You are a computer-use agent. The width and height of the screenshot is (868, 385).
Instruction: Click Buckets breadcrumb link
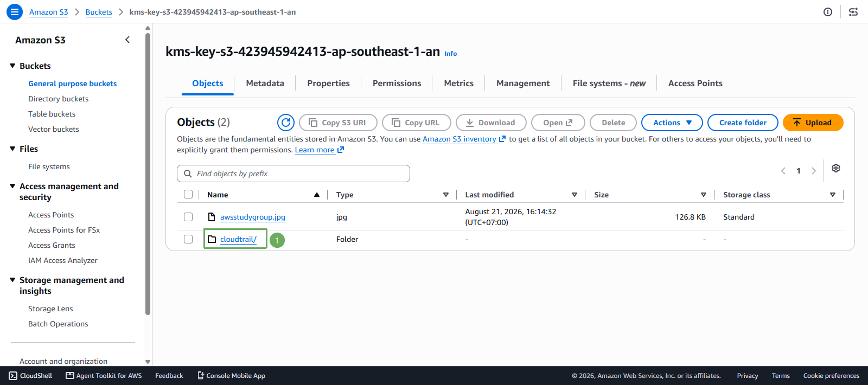coord(99,12)
